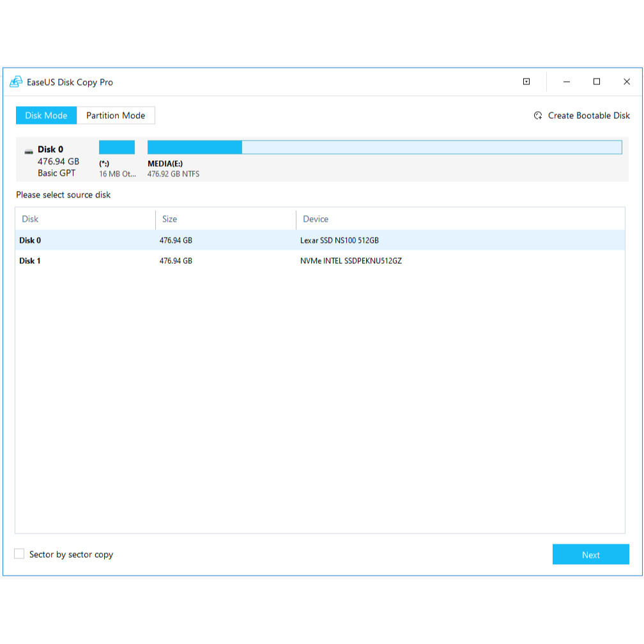Switch to the Partition Mode tab
The height and width of the screenshot is (644, 644).
tap(116, 116)
